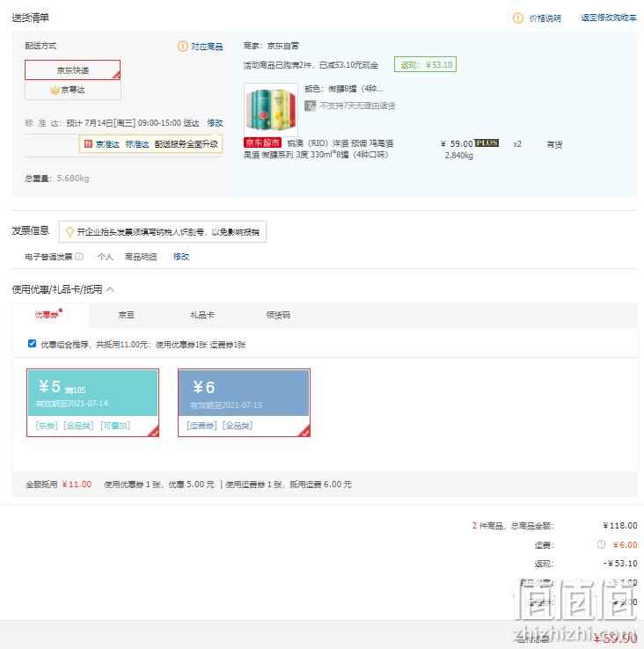Modify delivery time via 修改 link
Image resolution: width=644 pixels, height=649 pixels.
215,123
